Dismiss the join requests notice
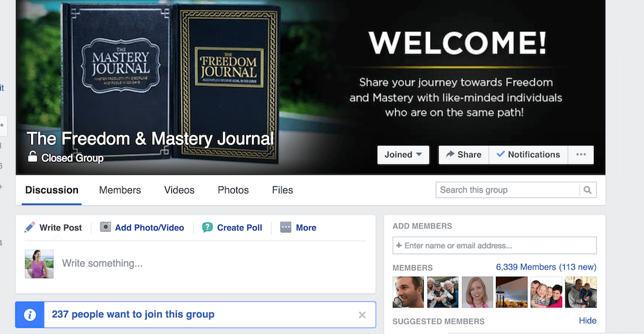The height and width of the screenshot is (334, 644). point(362,315)
